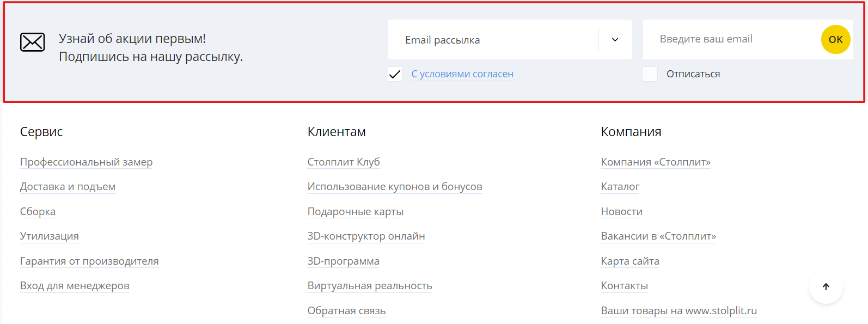Screen dimensions: 868x324
Task: Select 'Вход для менеджеров'
Action: pyautogui.click(x=75, y=285)
